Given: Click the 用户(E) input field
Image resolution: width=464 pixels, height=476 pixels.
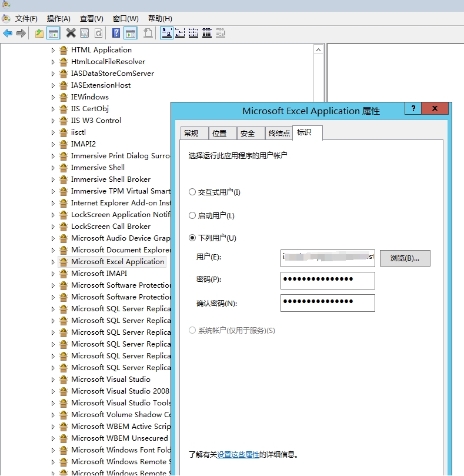Looking at the screenshot, I should click(328, 258).
